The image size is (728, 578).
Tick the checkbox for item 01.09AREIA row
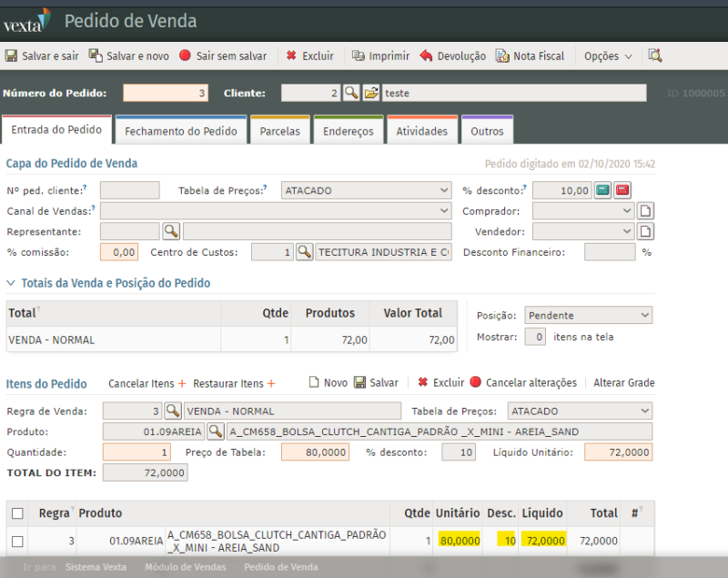click(17, 541)
